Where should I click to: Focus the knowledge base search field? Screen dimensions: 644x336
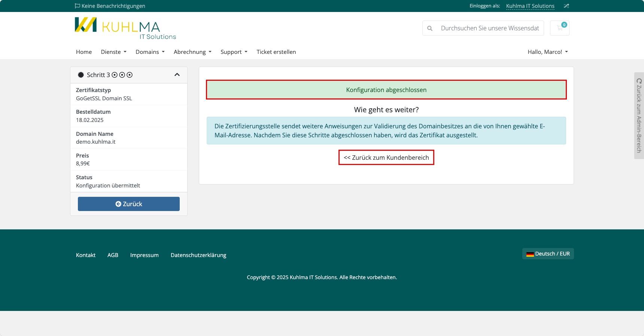[490, 28]
